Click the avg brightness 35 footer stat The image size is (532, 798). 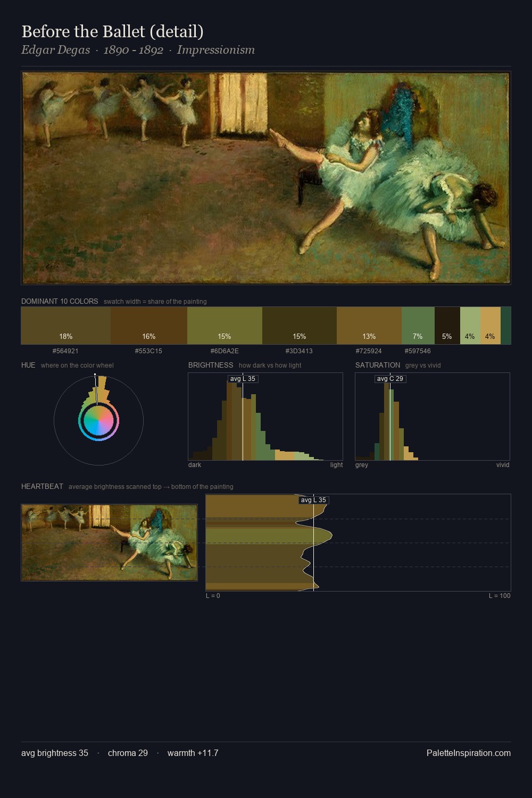[55, 753]
